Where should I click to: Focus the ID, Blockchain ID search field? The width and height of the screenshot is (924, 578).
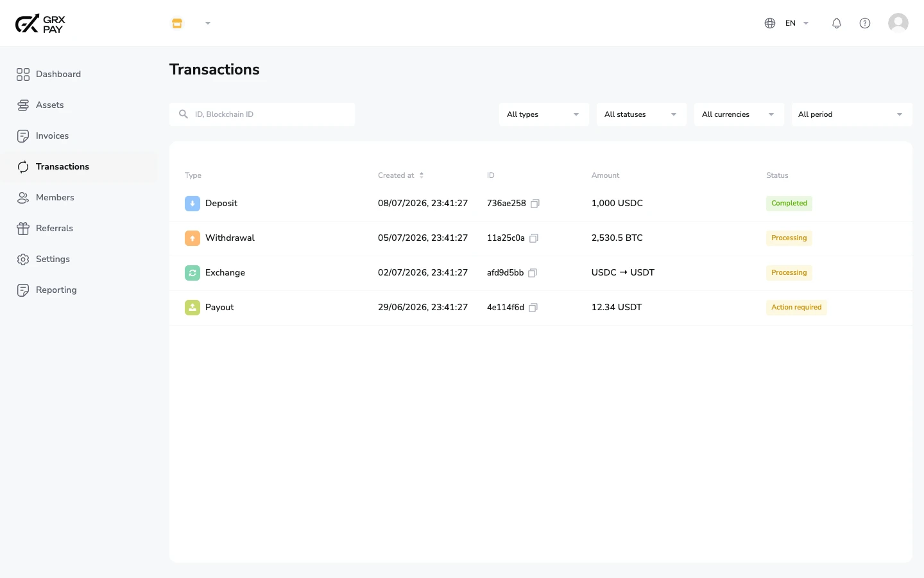pos(262,114)
